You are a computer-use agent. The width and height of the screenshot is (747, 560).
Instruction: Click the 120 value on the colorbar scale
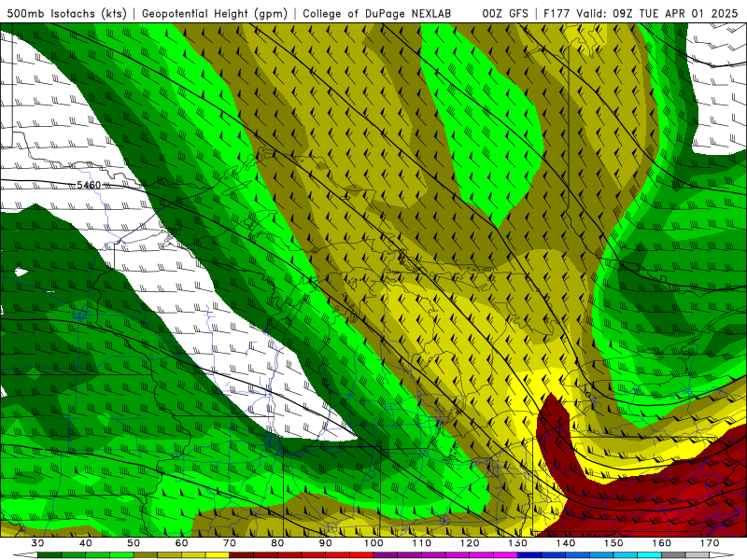[470, 543]
